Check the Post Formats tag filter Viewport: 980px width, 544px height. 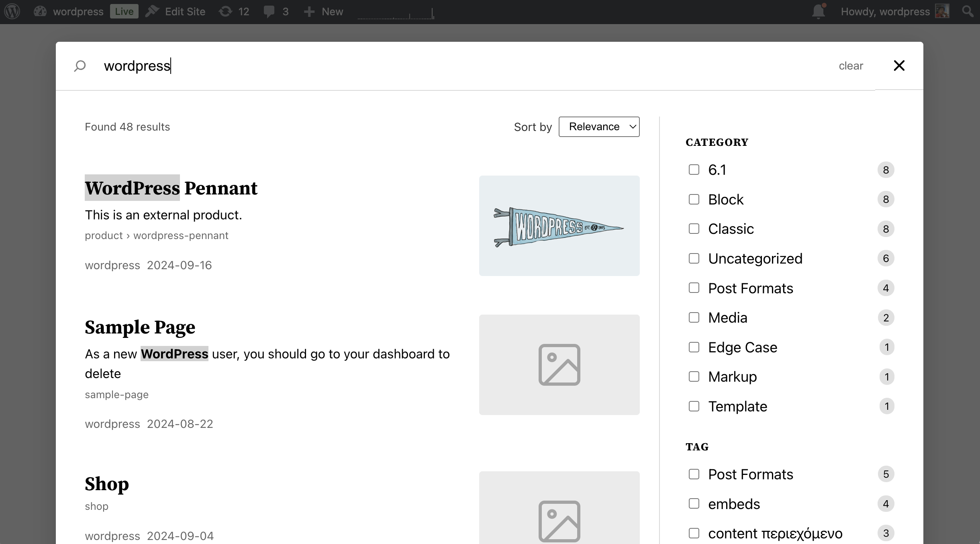tap(694, 474)
